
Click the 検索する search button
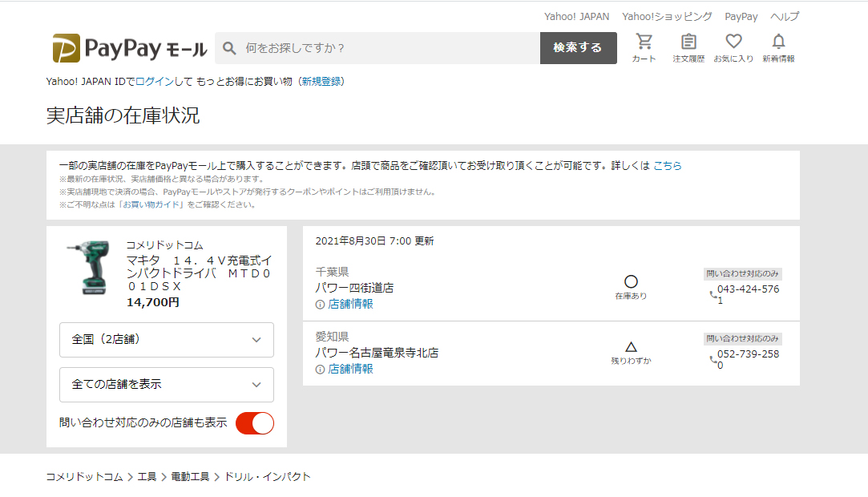[579, 48]
